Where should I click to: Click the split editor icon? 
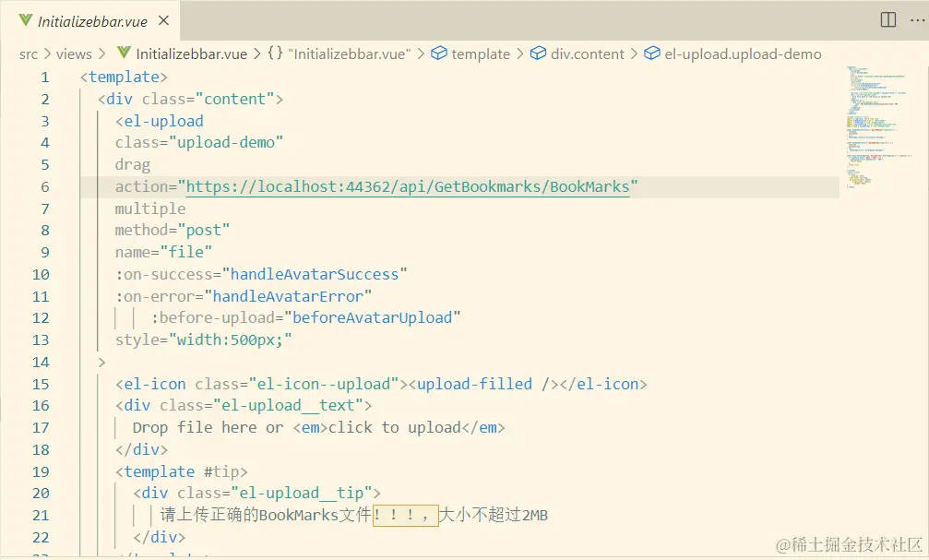pyautogui.click(x=888, y=20)
